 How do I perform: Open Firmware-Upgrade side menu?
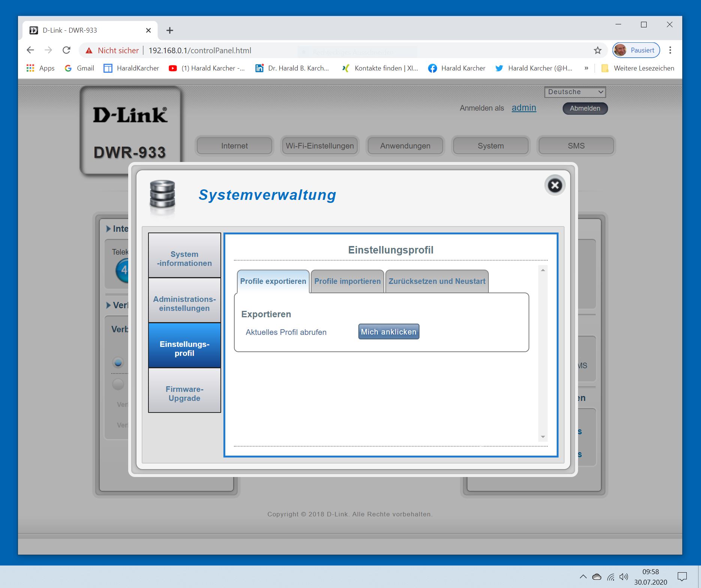184,390
